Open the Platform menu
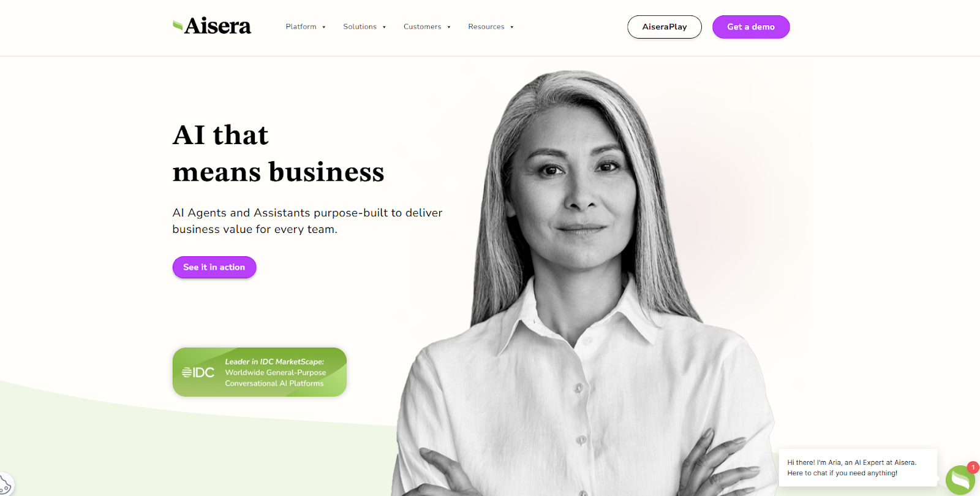 301,26
